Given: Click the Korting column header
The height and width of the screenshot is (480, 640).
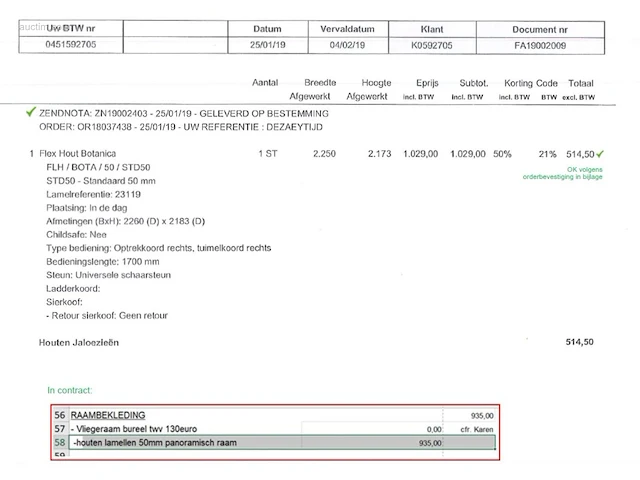Looking at the screenshot, I should point(518,83).
